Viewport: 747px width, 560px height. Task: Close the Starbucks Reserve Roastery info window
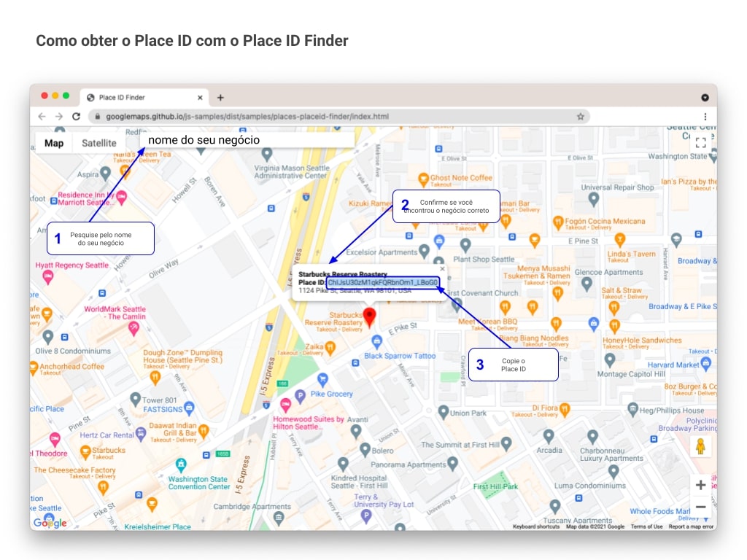pyautogui.click(x=443, y=268)
